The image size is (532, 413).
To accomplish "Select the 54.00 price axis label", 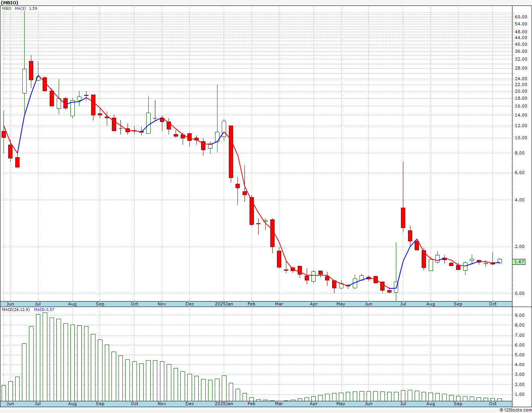I will 521,24.
